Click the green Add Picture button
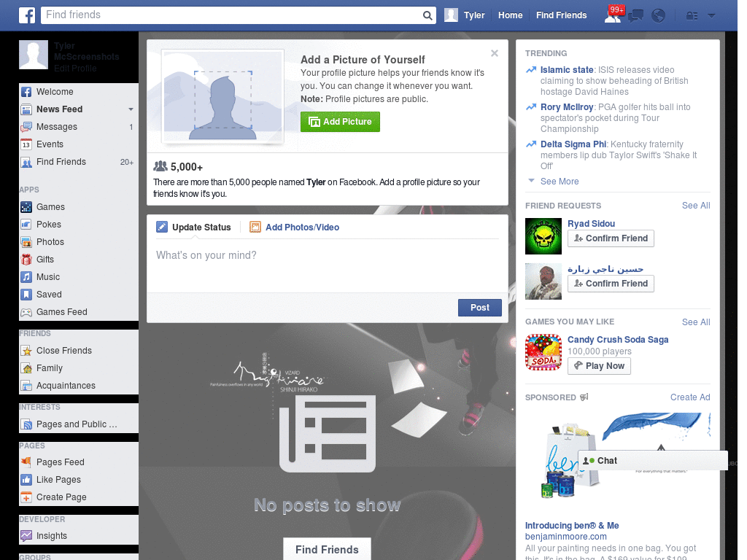This screenshot has height=560, width=747. [x=340, y=122]
